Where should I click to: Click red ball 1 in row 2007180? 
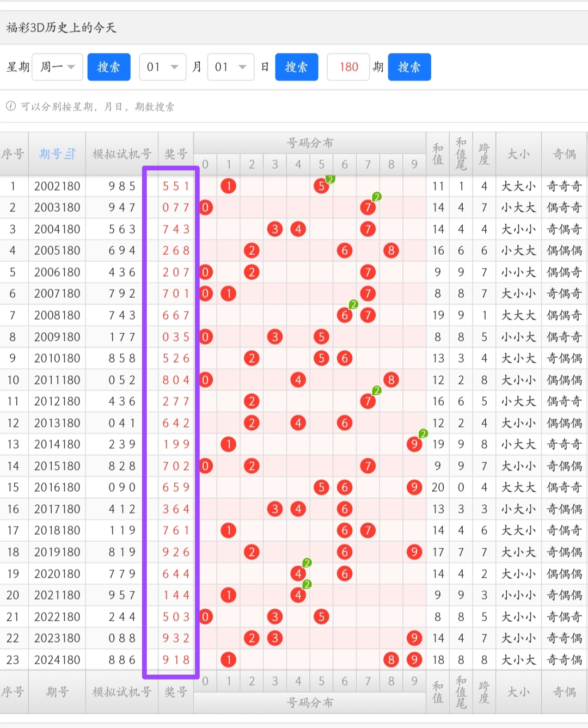point(229,293)
